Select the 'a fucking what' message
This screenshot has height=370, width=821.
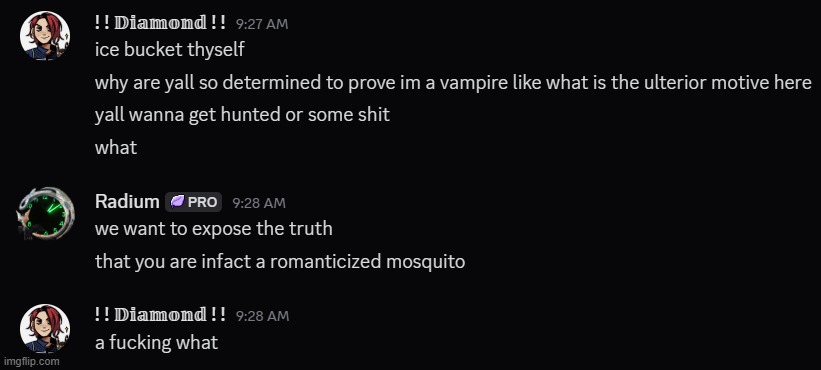[157, 343]
